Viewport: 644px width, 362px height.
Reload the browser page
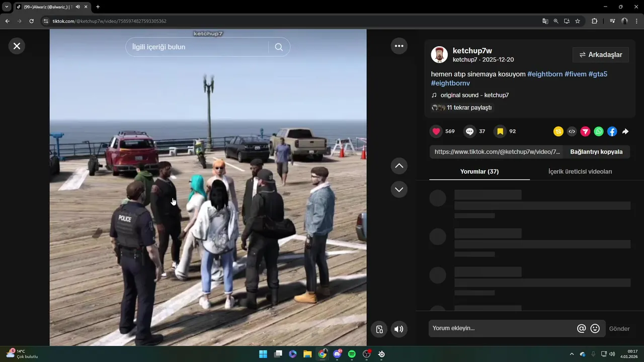31,21
